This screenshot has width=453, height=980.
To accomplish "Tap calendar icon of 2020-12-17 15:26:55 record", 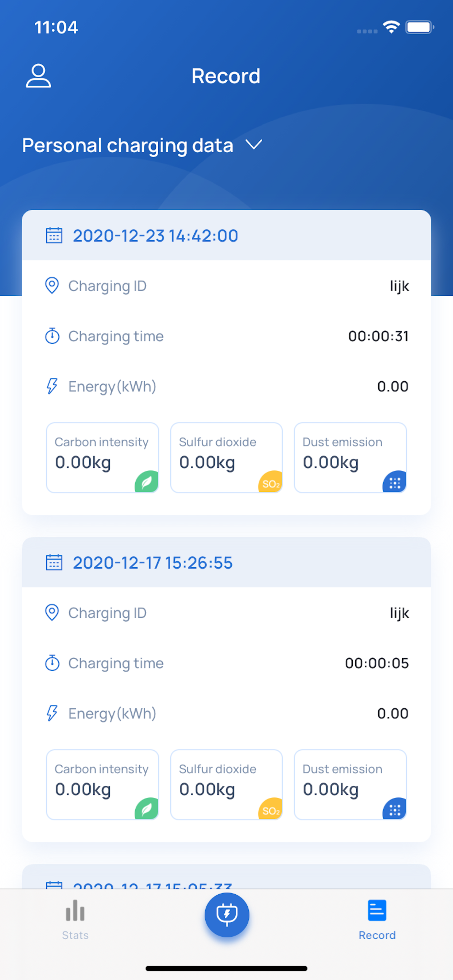I will (54, 563).
